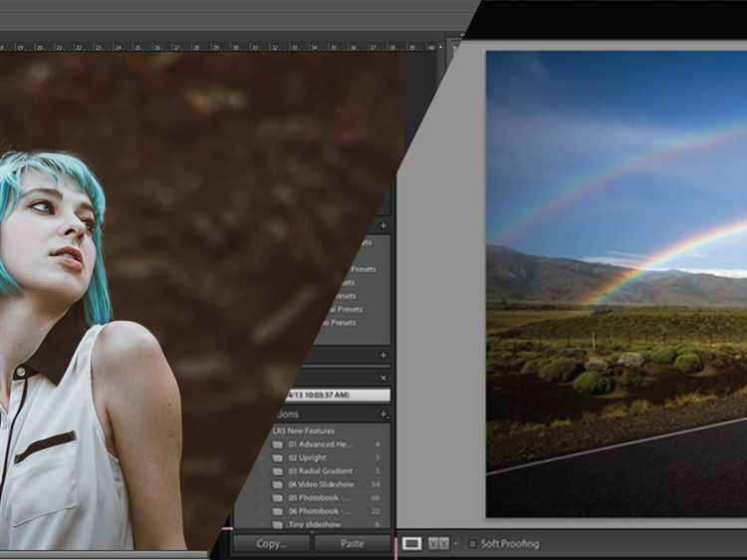Click count '22' beside 06 Photobook
The height and width of the screenshot is (560, 747).
(375, 511)
